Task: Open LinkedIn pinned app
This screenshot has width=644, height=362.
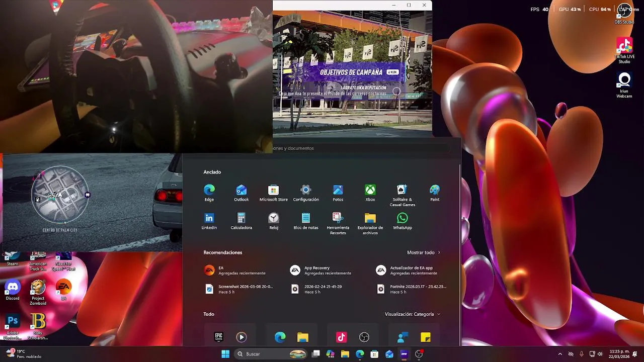Action: tap(209, 221)
